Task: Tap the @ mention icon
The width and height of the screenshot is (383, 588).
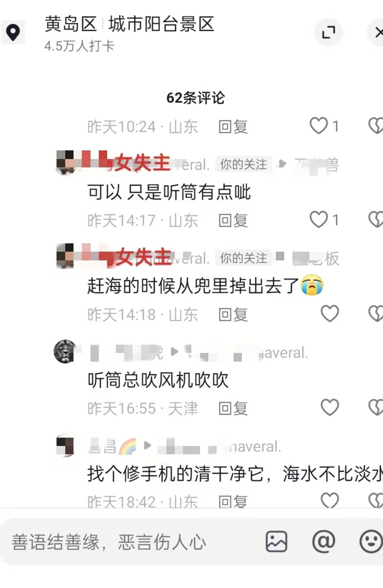Action: tap(324, 541)
